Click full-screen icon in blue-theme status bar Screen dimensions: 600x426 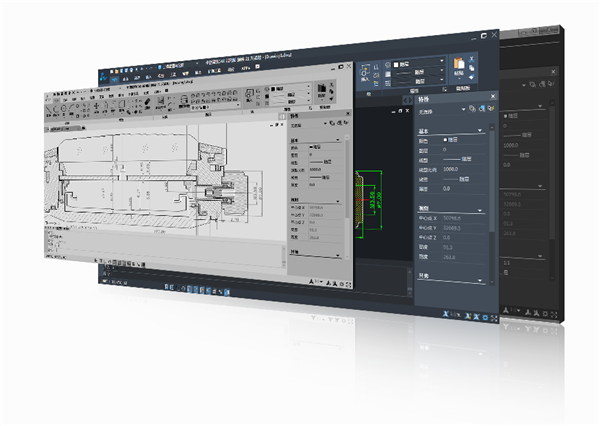[x=494, y=318]
